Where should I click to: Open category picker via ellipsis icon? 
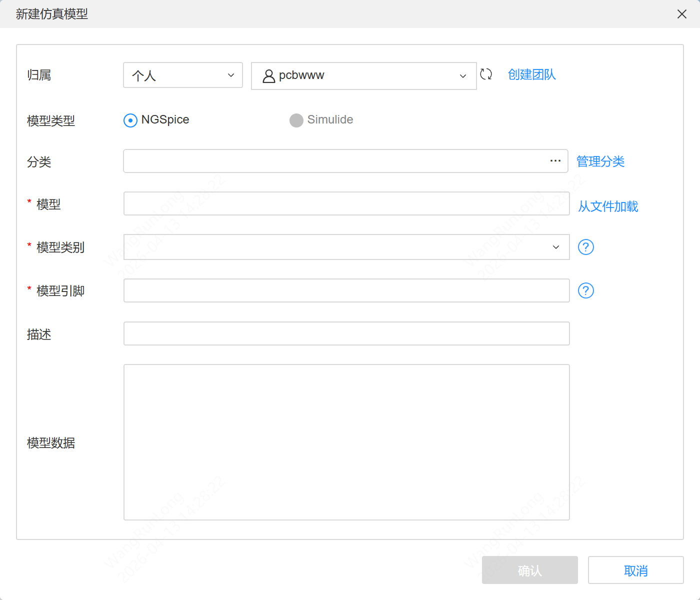tap(555, 160)
